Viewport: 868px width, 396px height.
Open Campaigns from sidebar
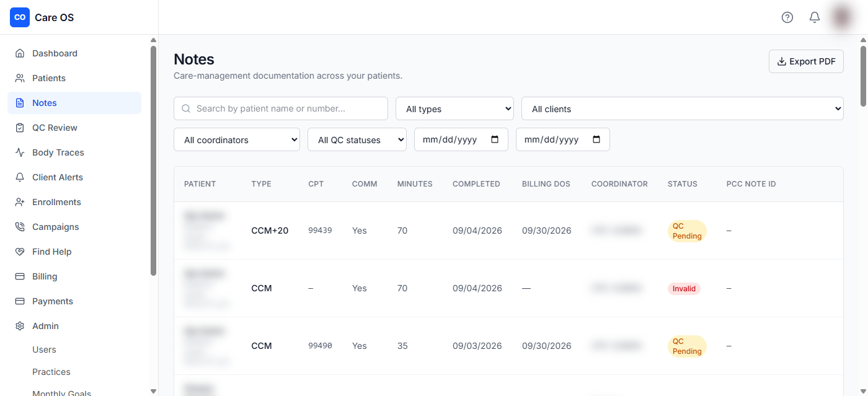[74, 227]
